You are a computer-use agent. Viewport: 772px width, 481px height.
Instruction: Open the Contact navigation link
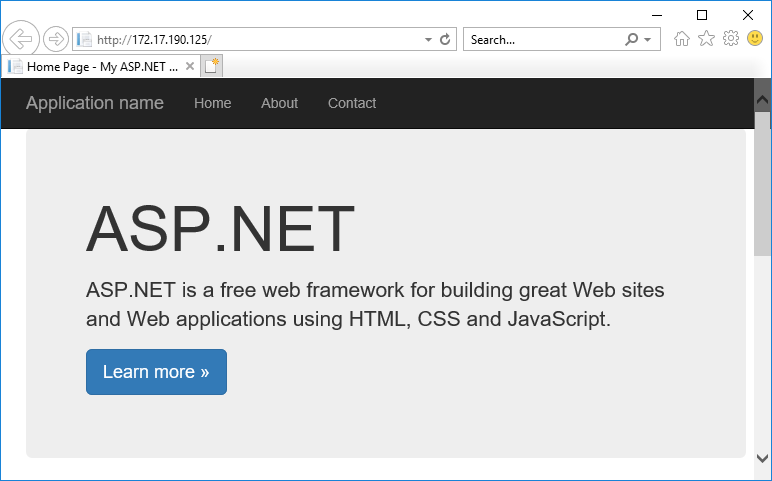coord(352,103)
